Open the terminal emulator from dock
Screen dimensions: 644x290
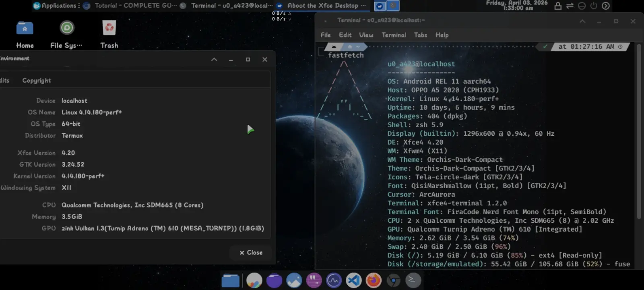click(x=413, y=280)
